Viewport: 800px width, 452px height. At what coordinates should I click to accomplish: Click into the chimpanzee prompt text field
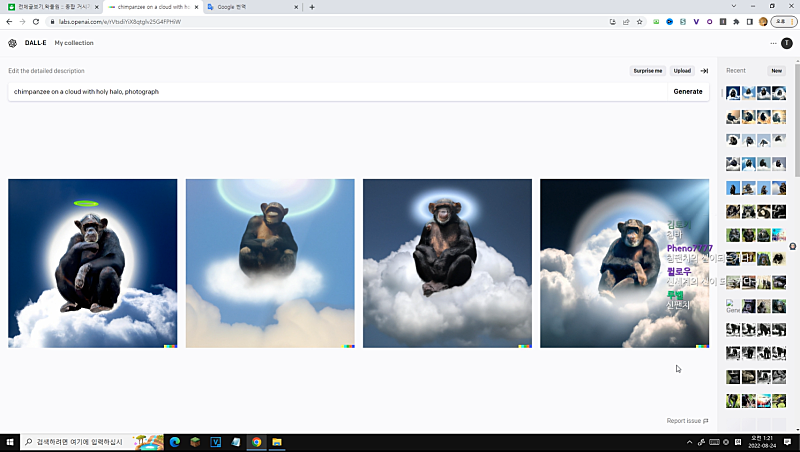pyautogui.click(x=337, y=92)
